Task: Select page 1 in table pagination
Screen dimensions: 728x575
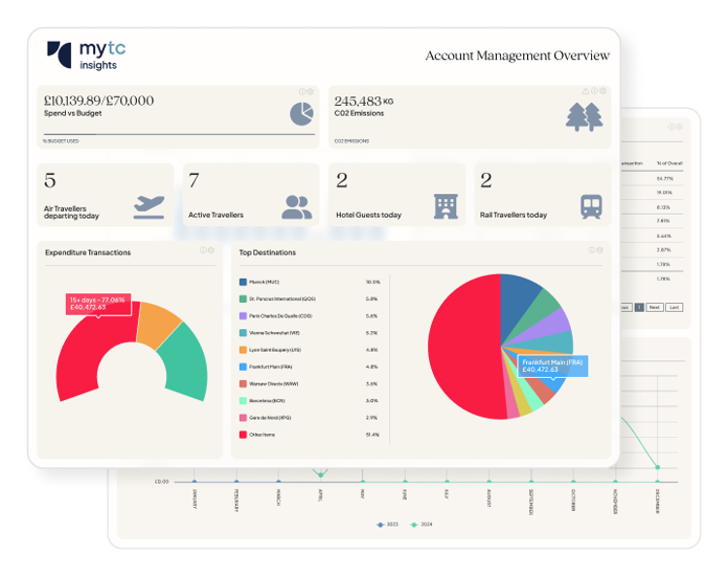Action: 639,307
